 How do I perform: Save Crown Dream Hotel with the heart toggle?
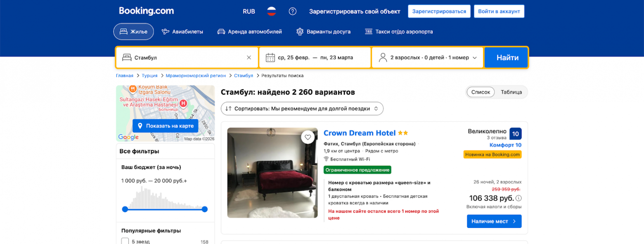pos(308,137)
